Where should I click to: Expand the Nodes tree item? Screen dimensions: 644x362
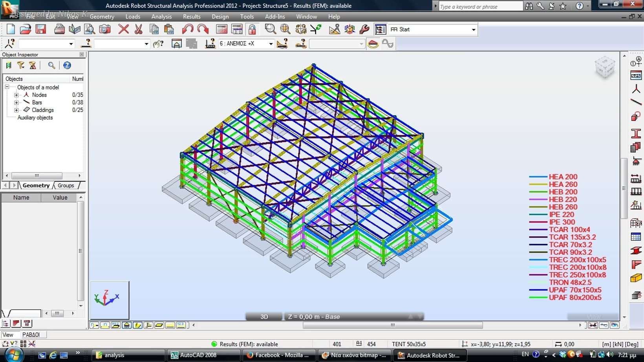[x=16, y=95]
